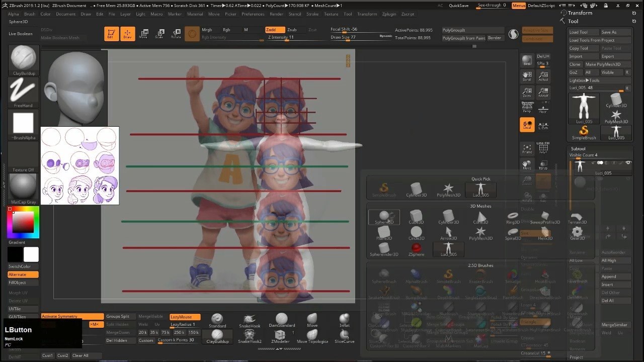Click the MergeSimilar button
The height and width of the screenshot is (362, 644).
[x=615, y=325]
